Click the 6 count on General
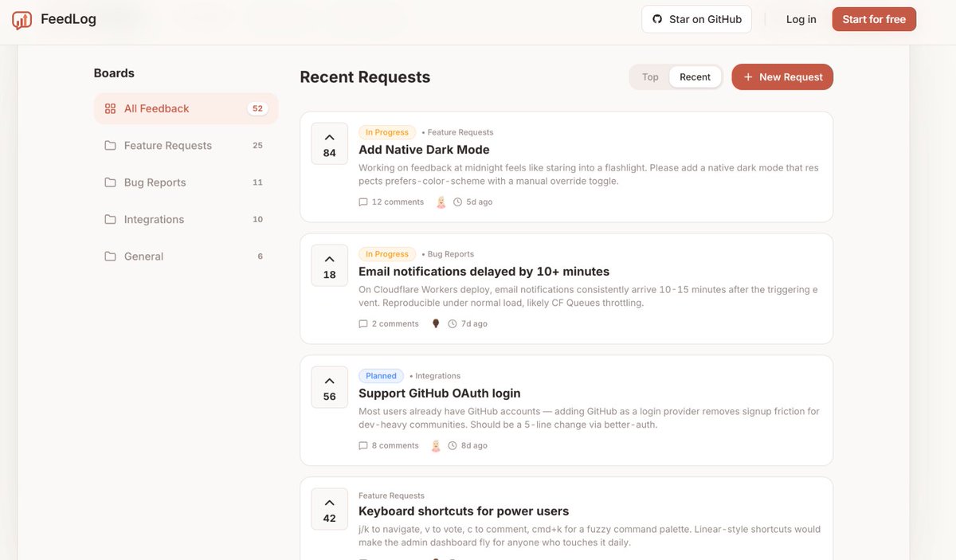 (260, 257)
